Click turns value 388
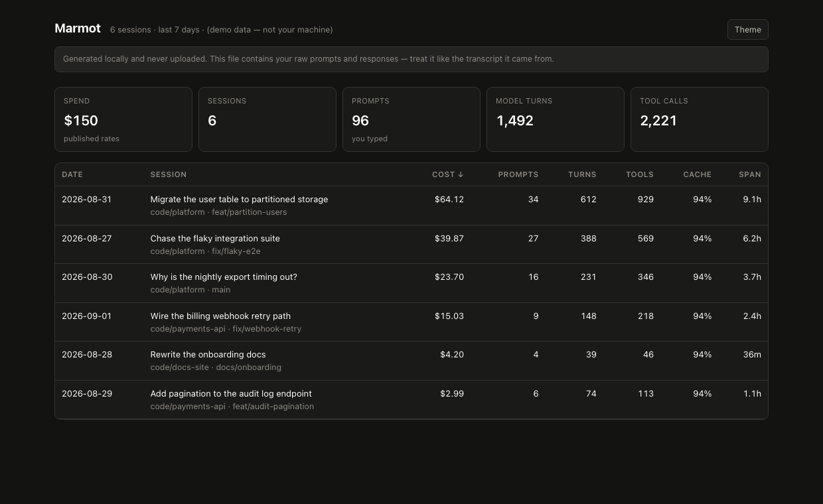The image size is (823, 504). [589, 238]
